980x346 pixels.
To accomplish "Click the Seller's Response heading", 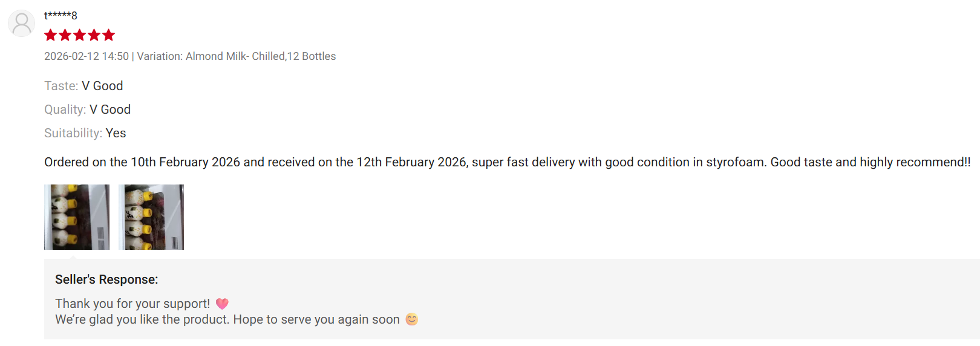I will 106,279.
